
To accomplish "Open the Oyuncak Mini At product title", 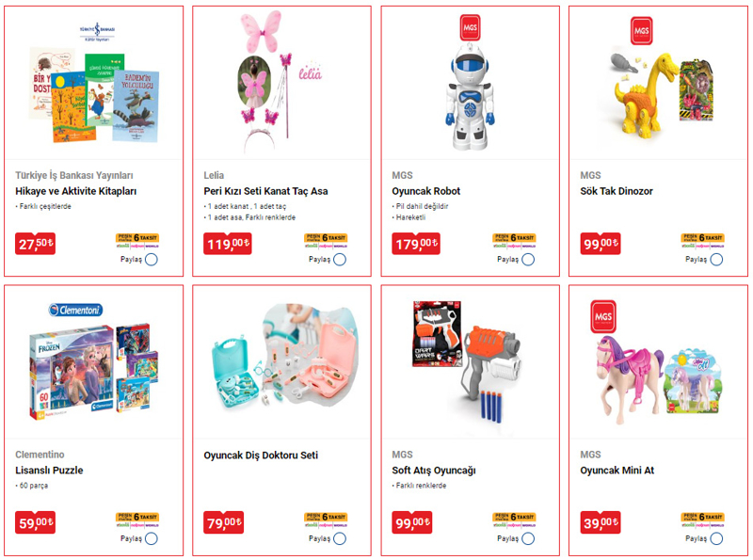I will pyautogui.click(x=617, y=471).
